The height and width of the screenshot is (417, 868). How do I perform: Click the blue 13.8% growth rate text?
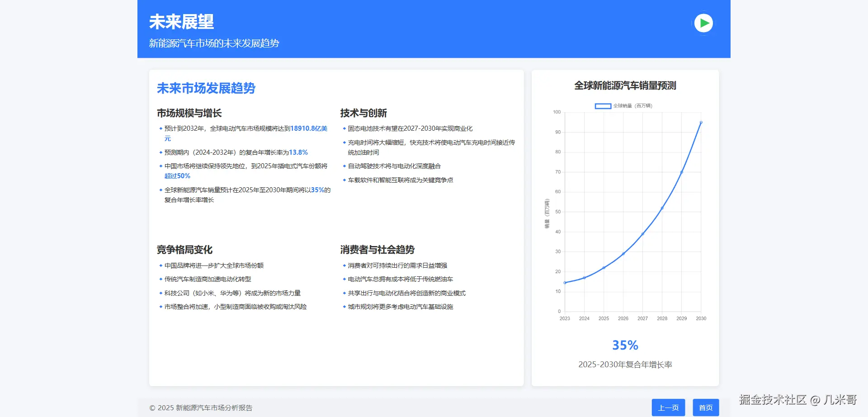[x=299, y=152]
